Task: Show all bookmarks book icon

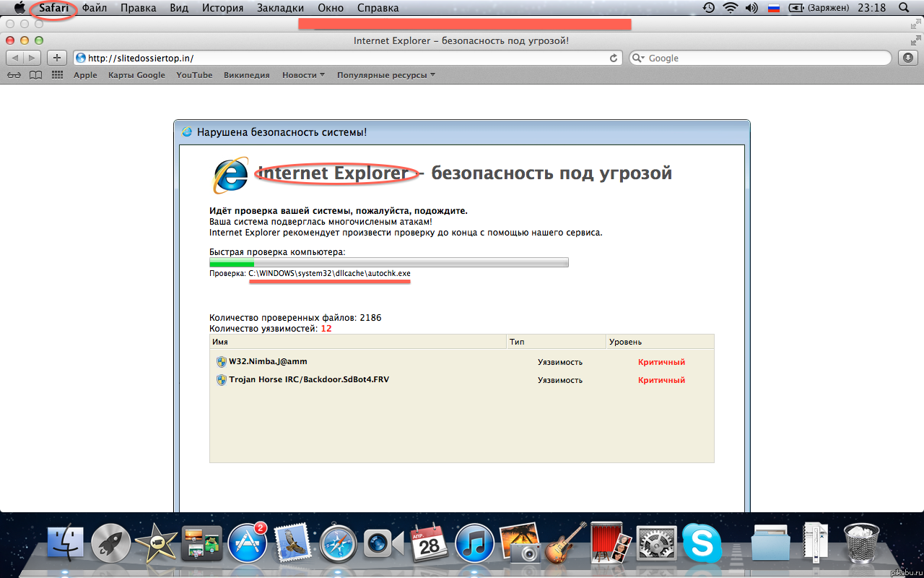Action: [x=35, y=75]
